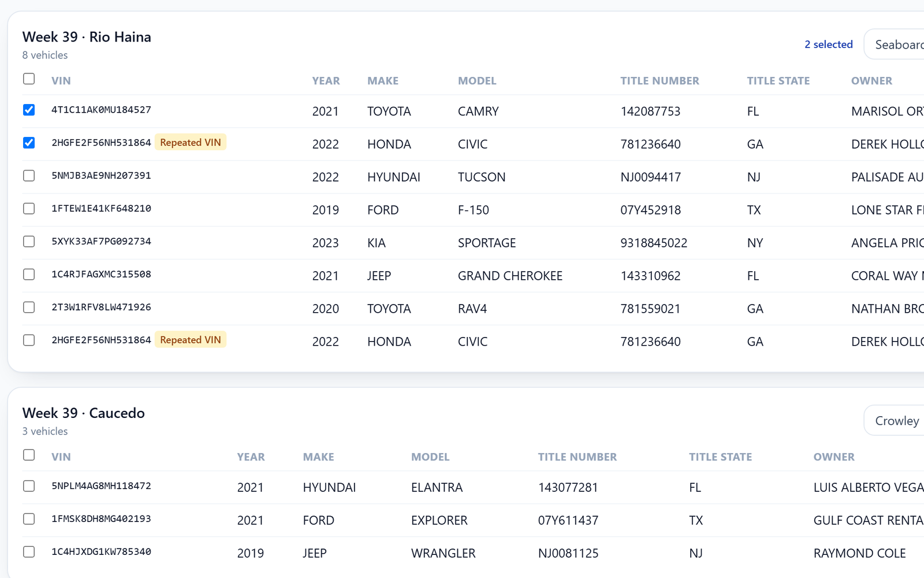Viewport: 924px width, 578px height.
Task: Click the KIA make cell
Action: point(377,243)
